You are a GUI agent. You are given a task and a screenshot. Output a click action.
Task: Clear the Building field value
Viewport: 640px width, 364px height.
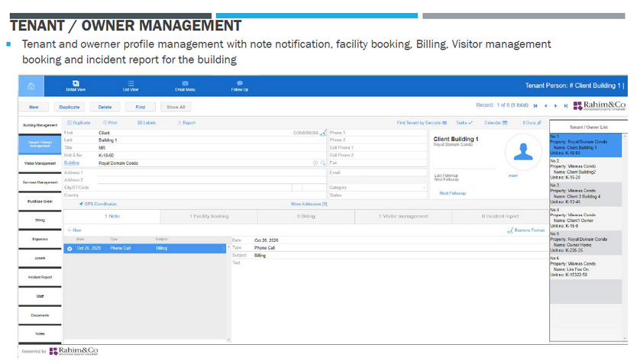[315, 163]
